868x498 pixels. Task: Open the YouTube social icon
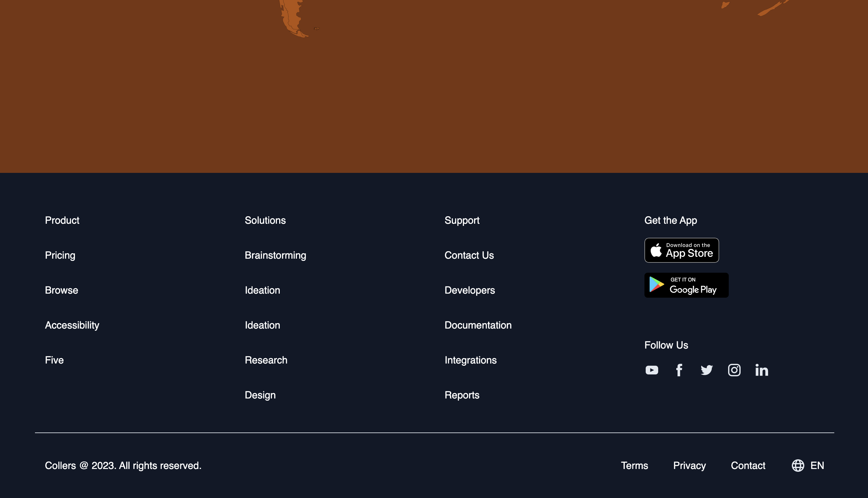click(x=651, y=370)
